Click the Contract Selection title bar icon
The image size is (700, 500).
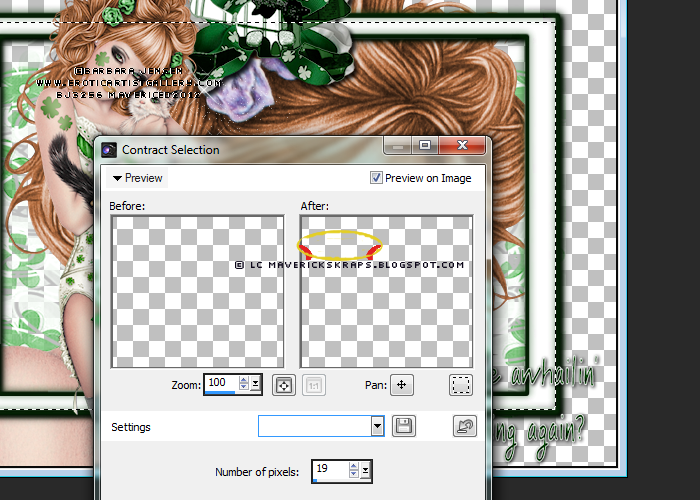pos(109,150)
